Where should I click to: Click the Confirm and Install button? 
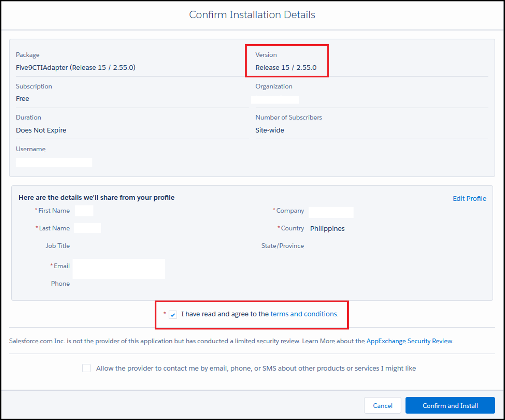450,406
